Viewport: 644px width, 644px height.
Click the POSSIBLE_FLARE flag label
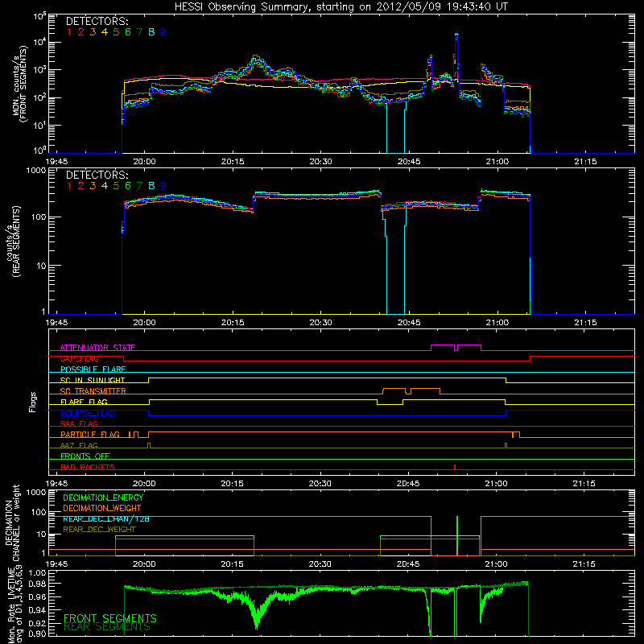tap(93, 369)
